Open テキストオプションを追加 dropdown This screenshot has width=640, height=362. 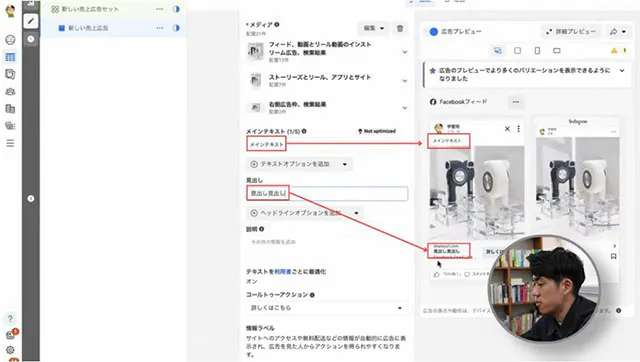tap(299, 164)
